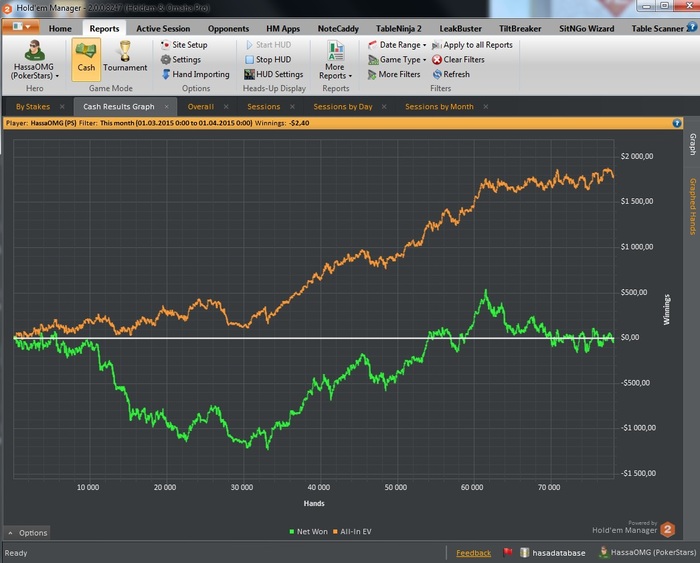Refresh the report data
Image resolution: width=700 pixels, height=563 pixels.
click(451, 74)
